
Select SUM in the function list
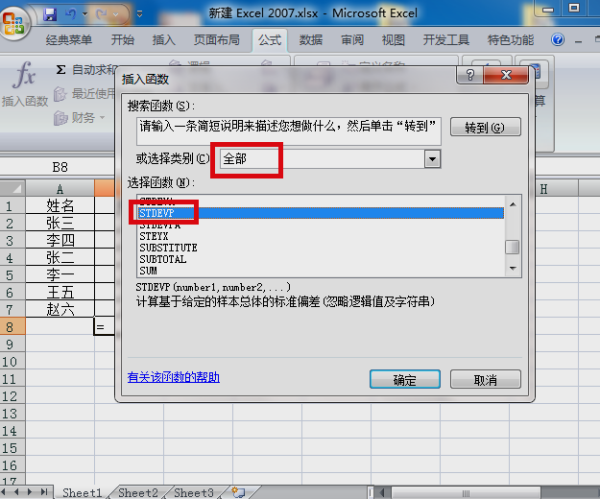tap(321, 271)
